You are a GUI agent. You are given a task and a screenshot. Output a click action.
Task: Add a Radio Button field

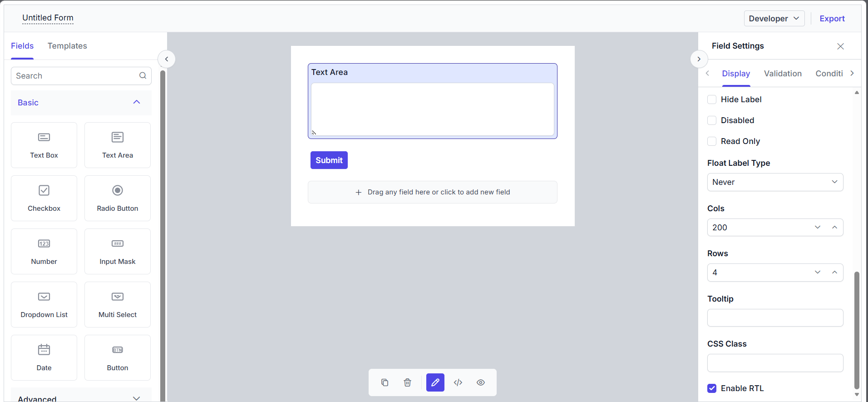(118, 198)
